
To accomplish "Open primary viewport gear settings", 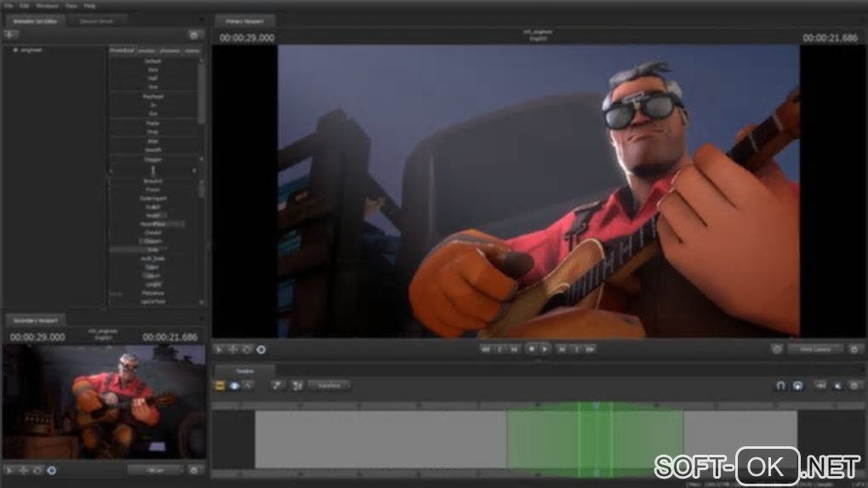I will pos(854,349).
